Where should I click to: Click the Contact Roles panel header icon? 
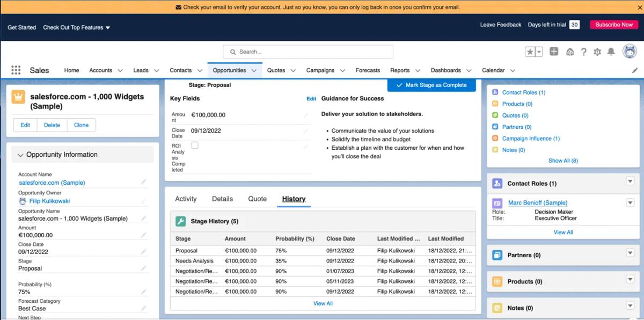click(x=497, y=183)
